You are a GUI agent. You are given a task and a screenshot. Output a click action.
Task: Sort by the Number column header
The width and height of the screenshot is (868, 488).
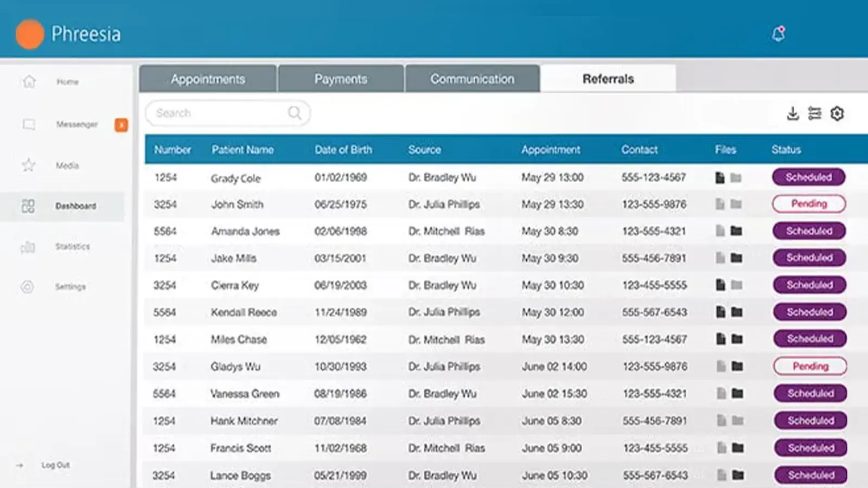pos(173,150)
